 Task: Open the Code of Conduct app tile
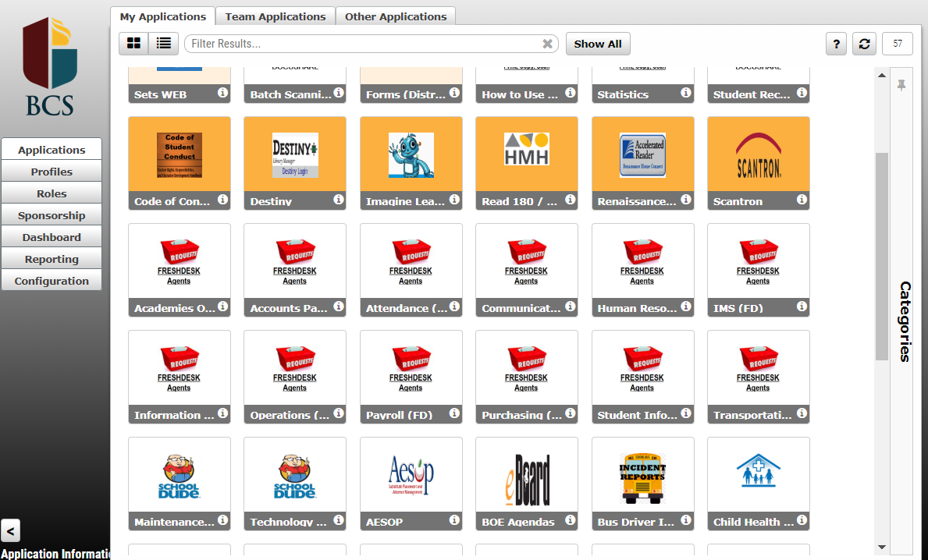pyautogui.click(x=180, y=163)
